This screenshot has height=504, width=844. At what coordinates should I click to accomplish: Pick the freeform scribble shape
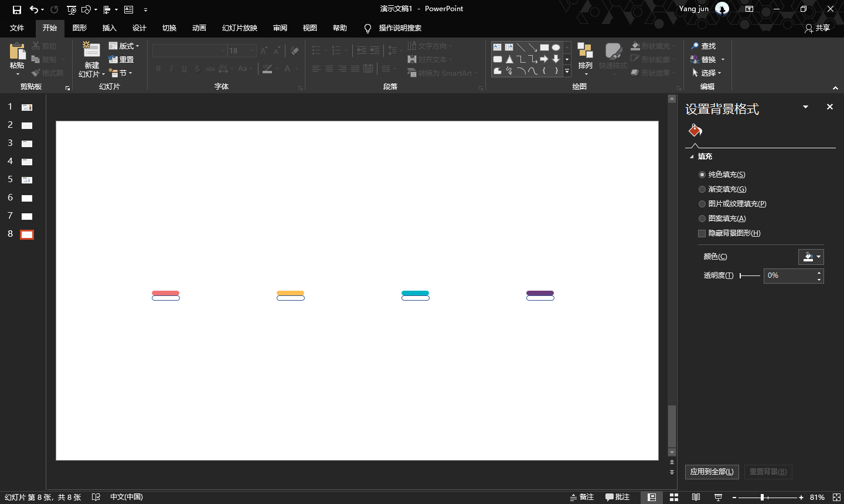click(509, 70)
